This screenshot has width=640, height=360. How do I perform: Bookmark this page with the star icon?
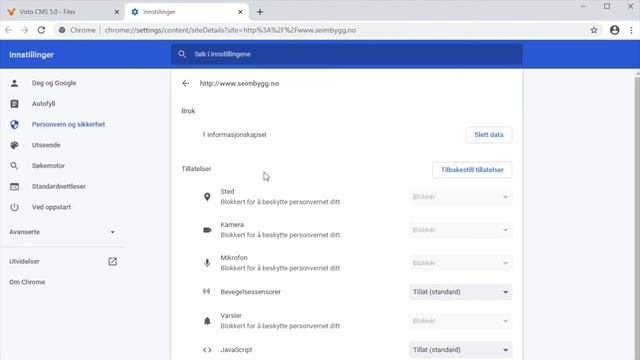[594, 30]
